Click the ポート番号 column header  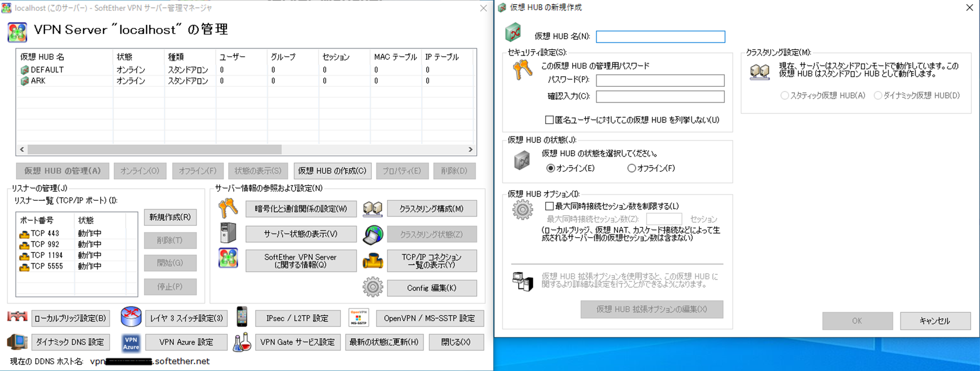[x=45, y=220]
